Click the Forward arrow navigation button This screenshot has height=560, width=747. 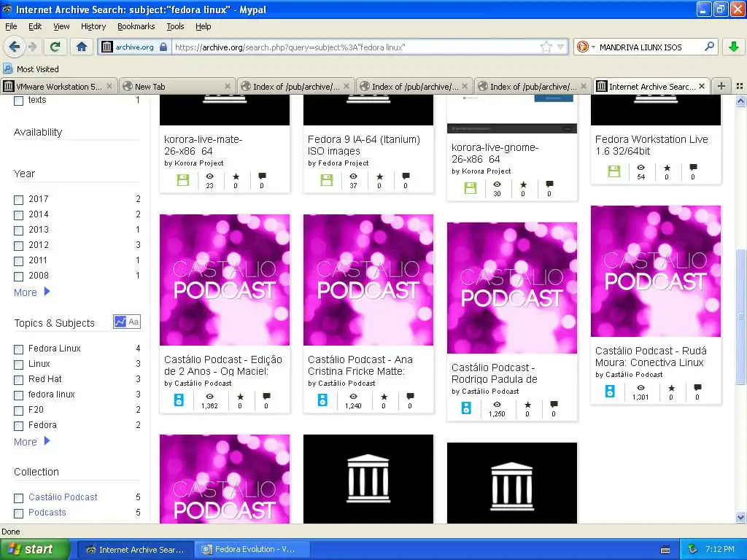(x=32, y=47)
